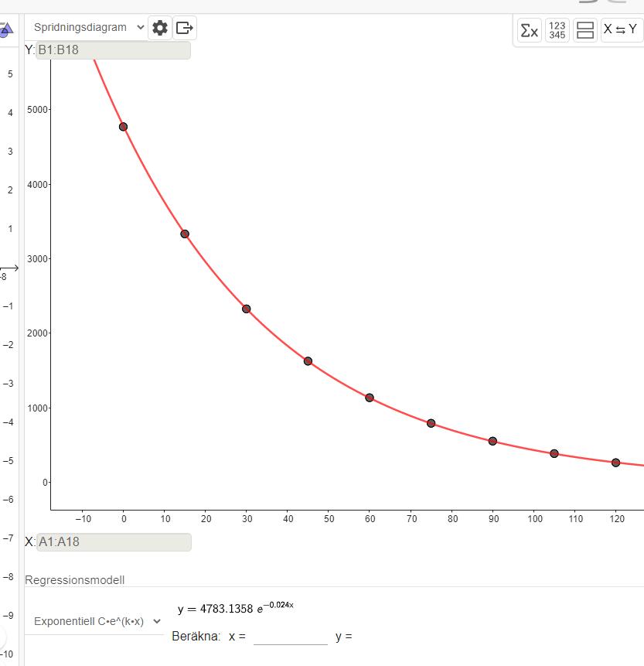Select the data point at x = 45

click(308, 361)
